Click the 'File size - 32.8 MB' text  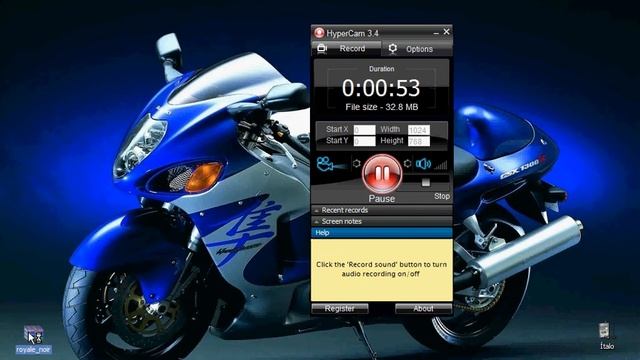tap(382, 107)
